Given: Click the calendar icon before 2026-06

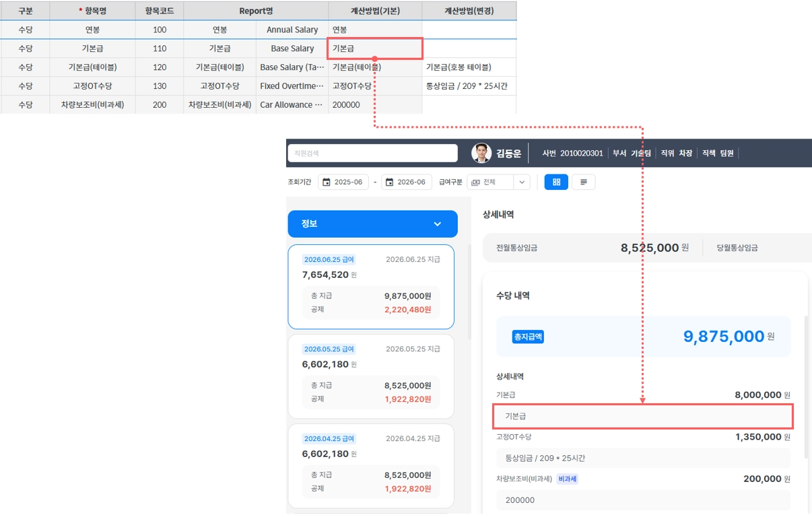Looking at the screenshot, I should click(x=390, y=182).
